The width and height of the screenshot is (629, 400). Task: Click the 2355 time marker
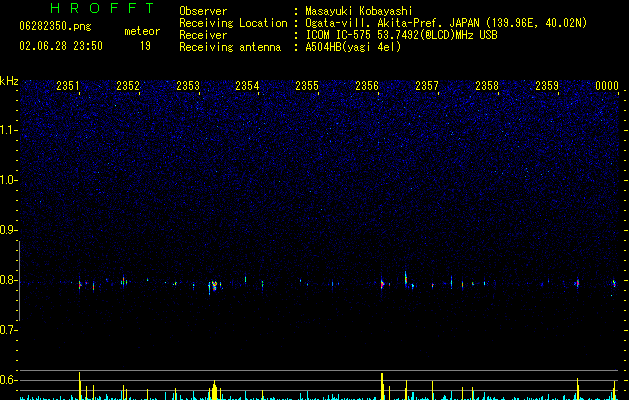pos(307,86)
